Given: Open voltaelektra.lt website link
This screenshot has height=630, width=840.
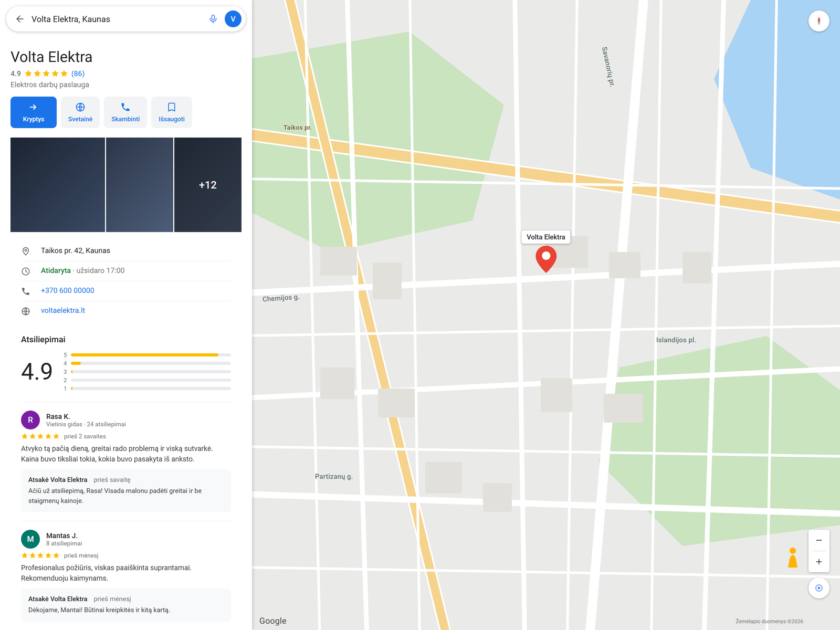Looking at the screenshot, I should 63,310.
